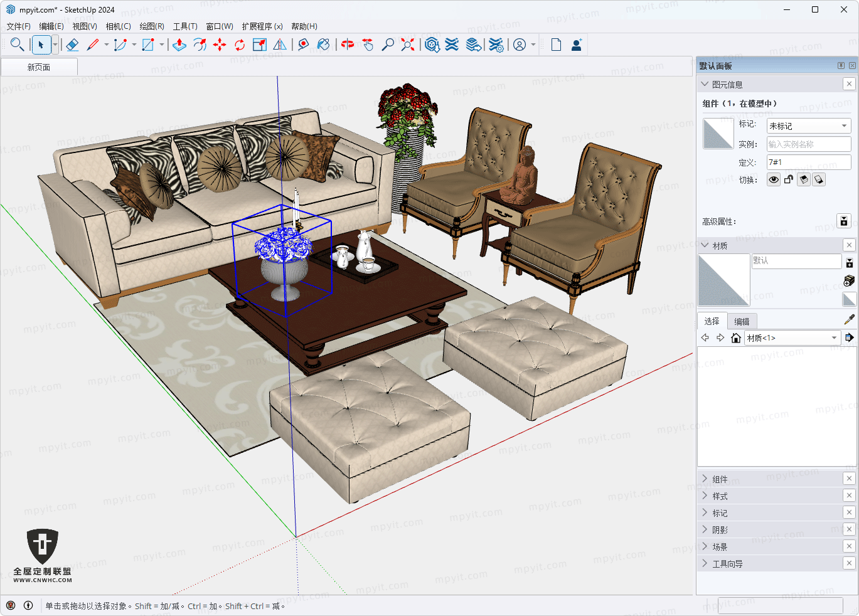The height and width of the screenshot is (616, 859).
Task: Open the 文件(F) menu
Action: [x=18, y=26]
